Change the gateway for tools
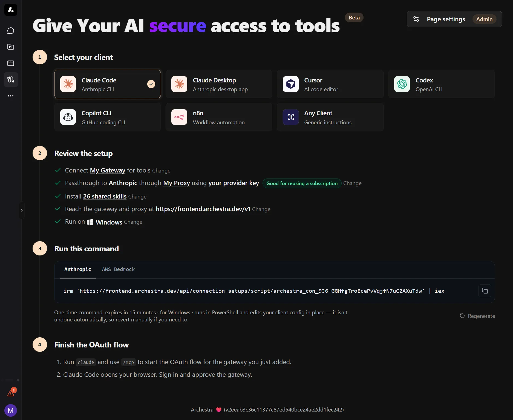 pyautogui.click(x=161, y=171)
